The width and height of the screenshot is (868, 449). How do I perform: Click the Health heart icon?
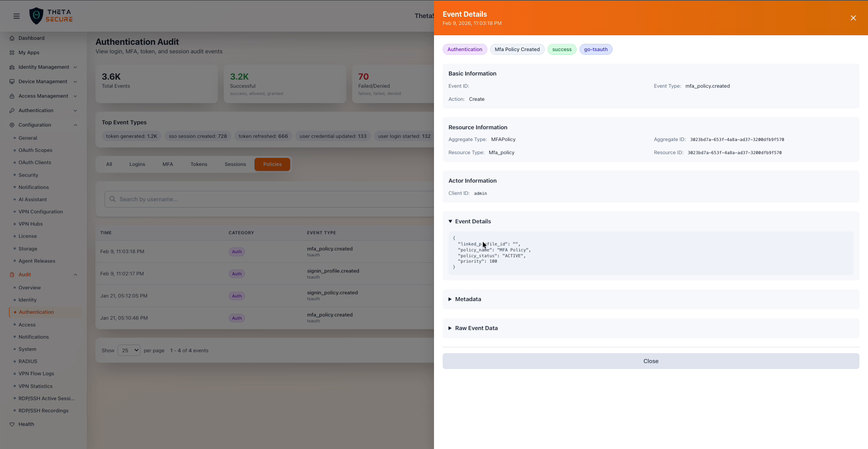pos(12,425)
